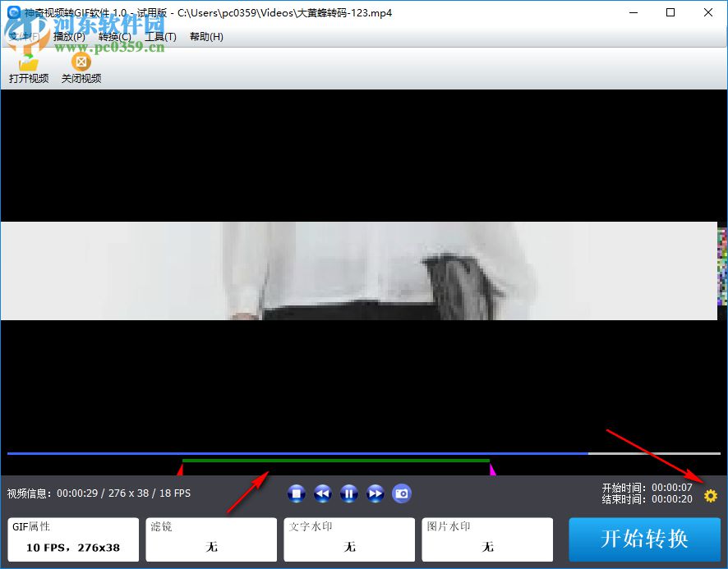Viewport: 728px width, 569px height.
Task: Open the 帮助(H) menu
Action: tap(206, 37)
